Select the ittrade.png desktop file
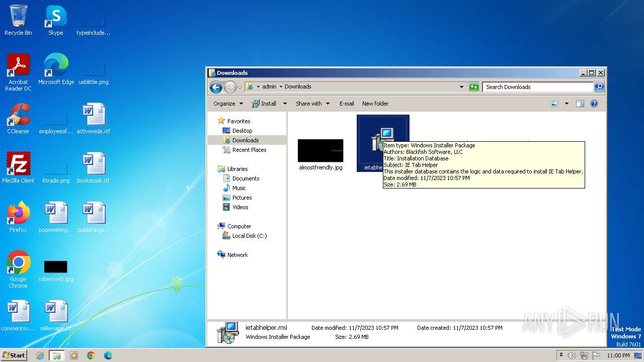This screenshot has width=644, height=362. point(56,173)
